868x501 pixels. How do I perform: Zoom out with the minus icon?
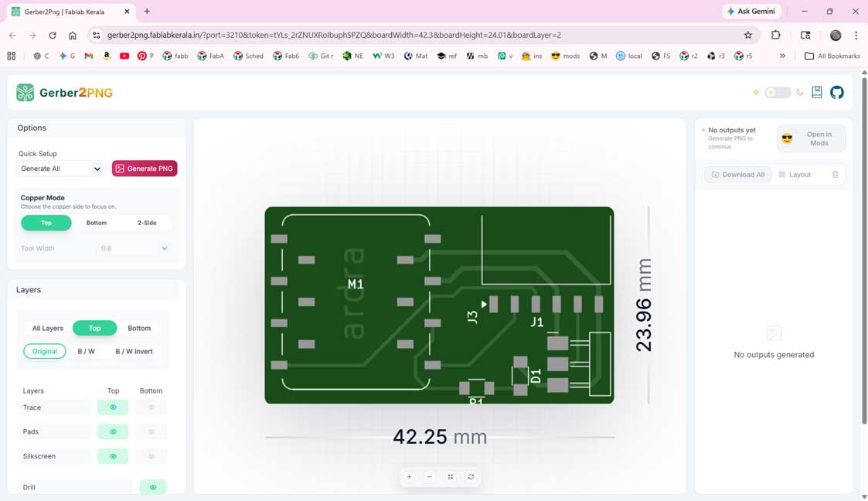coord(430,476)
